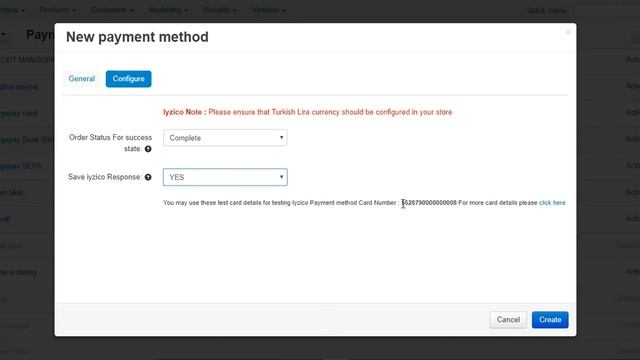Viewport: 640px width, 360px height.
Task: Click the Iyzico Note warning text
Action: tap(307, 112)
